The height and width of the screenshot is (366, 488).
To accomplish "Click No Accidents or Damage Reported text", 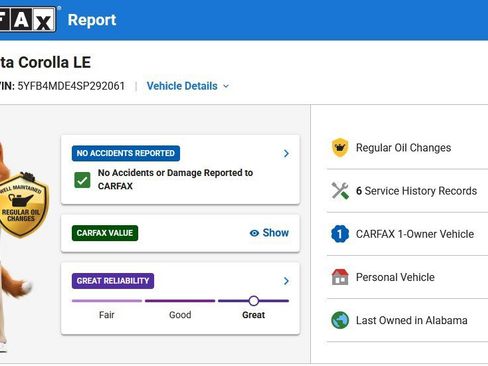I will coord(175,179).
